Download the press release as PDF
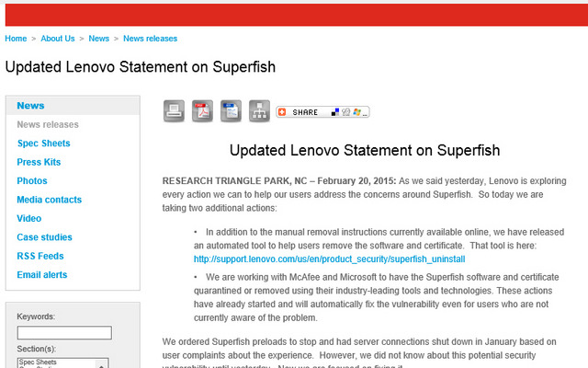The image size is (588, 368). (202, 111)
